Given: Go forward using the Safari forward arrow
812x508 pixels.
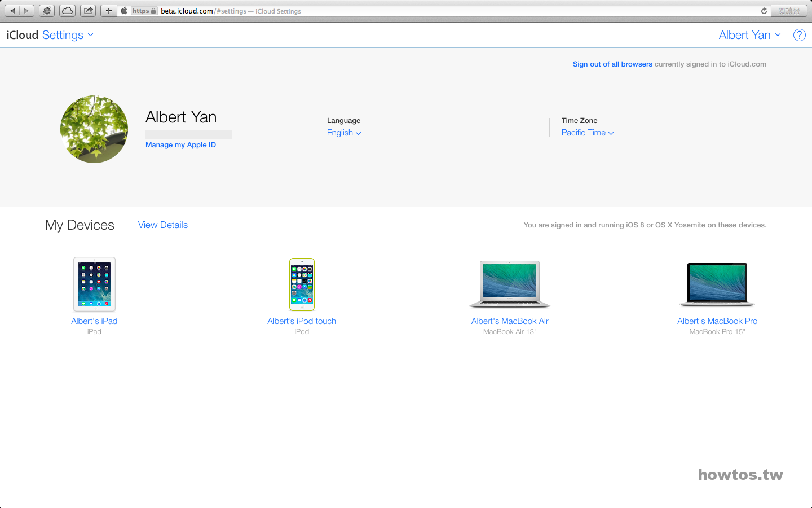Looking at the screenshot, I should tap(27, 11).
